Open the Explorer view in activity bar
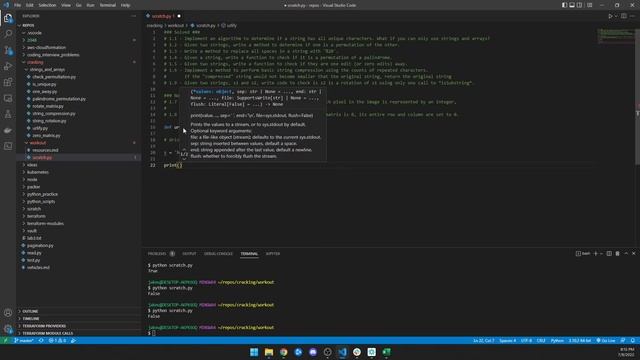 click(8, 18)
